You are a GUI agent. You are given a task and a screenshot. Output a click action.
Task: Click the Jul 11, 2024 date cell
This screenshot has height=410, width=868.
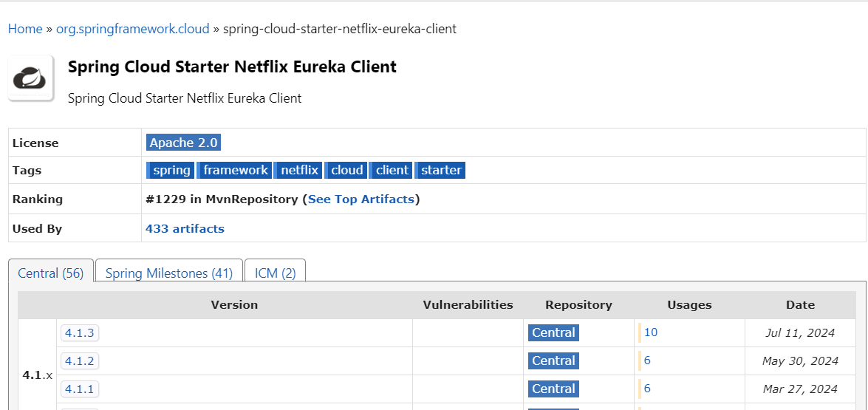(x=800, y=333)
